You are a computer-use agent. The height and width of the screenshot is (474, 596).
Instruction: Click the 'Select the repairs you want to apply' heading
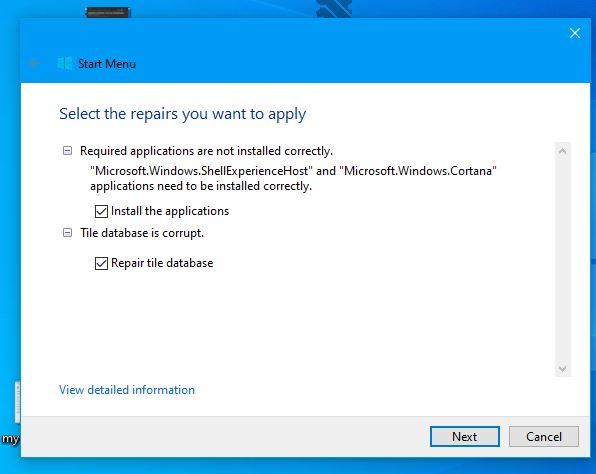[182, 114]
